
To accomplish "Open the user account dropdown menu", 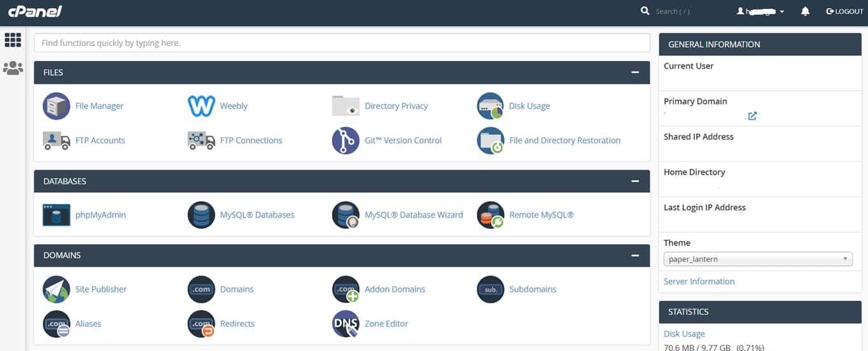I will [760, 11].
